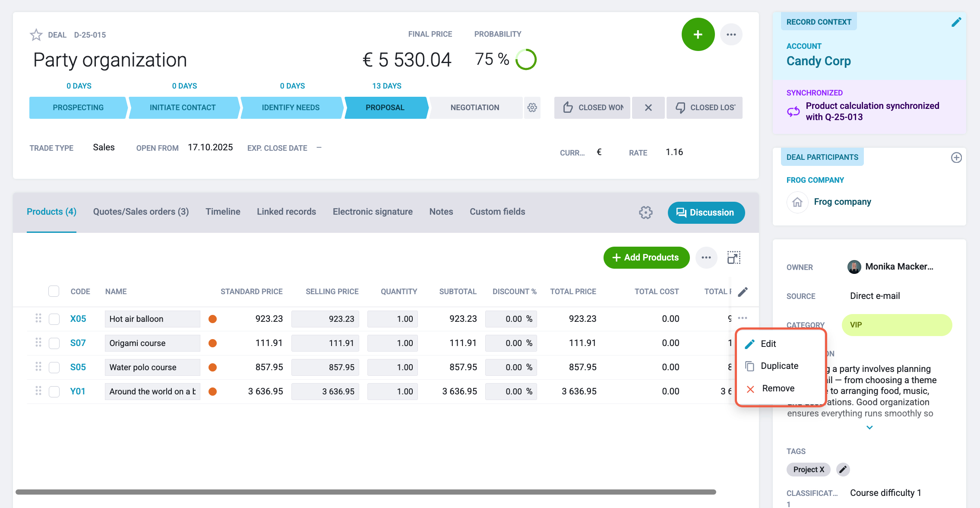Open the Custom fields tab
This screenshot has height=508, width=980.
point(497,212)
